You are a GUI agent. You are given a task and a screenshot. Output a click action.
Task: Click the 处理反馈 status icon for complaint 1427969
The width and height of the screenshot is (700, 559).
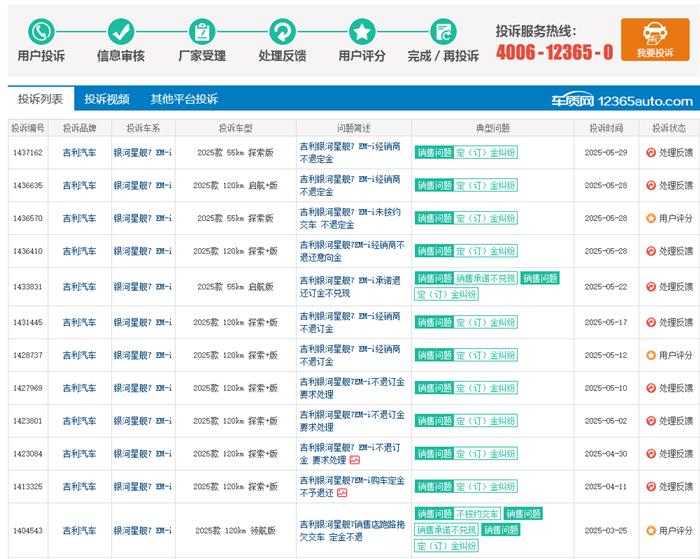pyautogui.click(x=651, y=388)
